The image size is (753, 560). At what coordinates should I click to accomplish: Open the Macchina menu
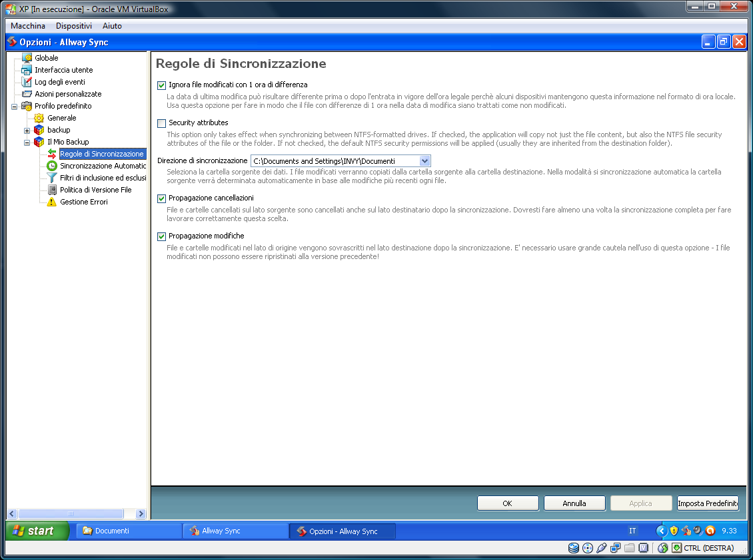click(28, 26)
